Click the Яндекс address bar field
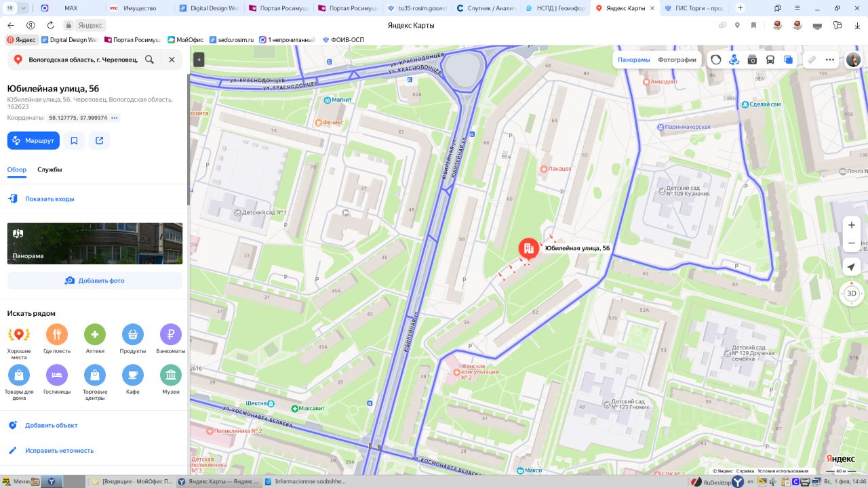 click(90, 25)
